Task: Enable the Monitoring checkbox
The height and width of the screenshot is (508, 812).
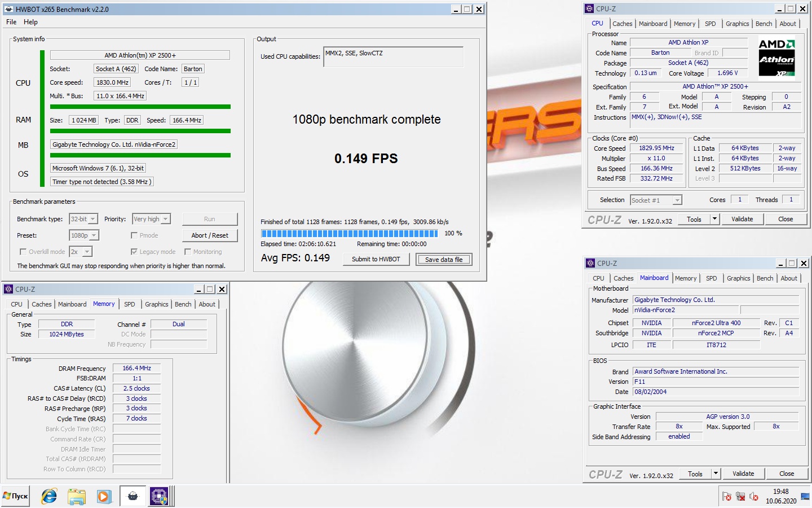Action: tap(188, 252)
